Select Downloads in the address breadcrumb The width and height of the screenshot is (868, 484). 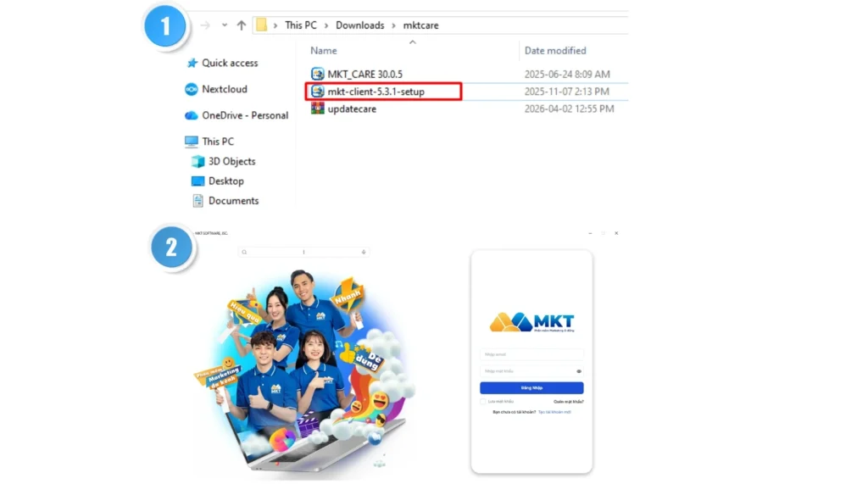359,25
